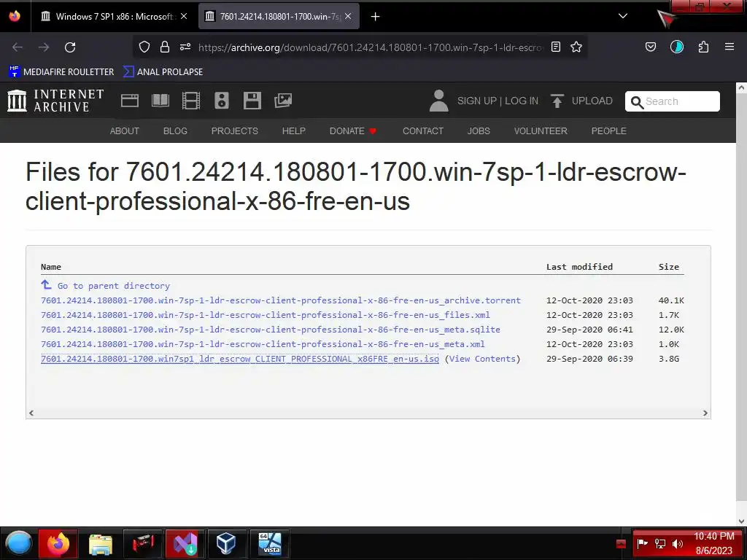Open the extensions puzzle menu

click(x=704, y=47)
